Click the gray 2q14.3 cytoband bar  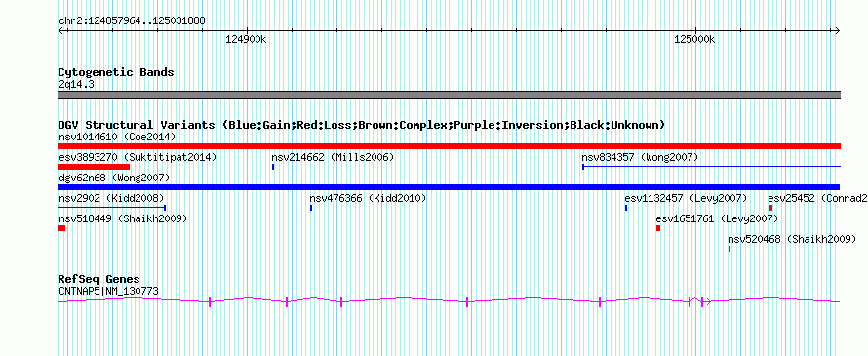[449, 95]
